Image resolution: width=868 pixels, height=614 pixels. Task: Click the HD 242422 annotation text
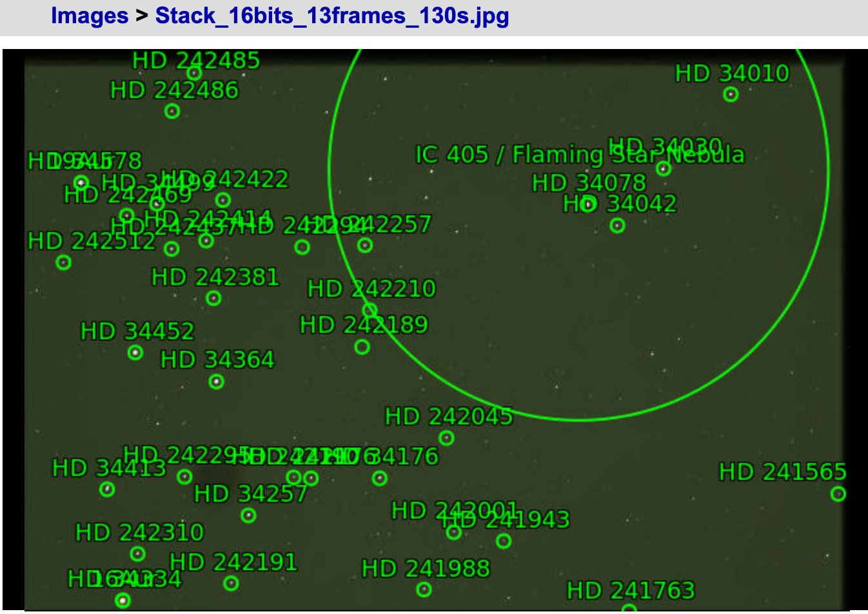224,179
